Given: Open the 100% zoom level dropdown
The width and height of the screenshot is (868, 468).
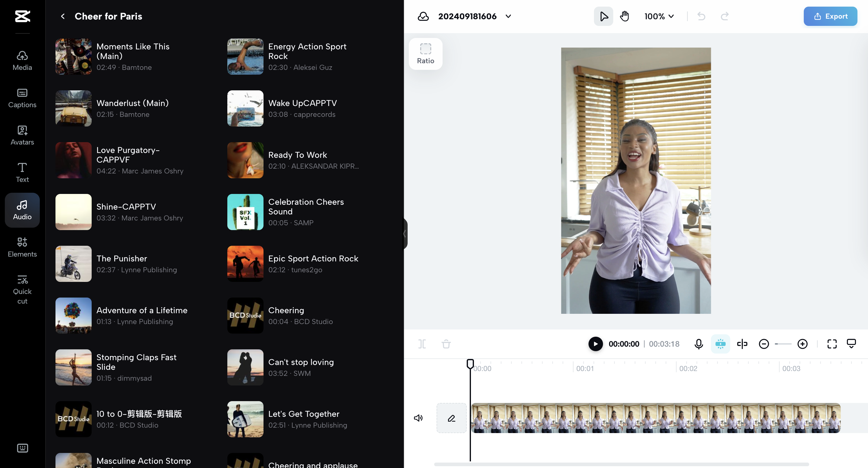Looking at the screenshot, I should pos(659,16).
